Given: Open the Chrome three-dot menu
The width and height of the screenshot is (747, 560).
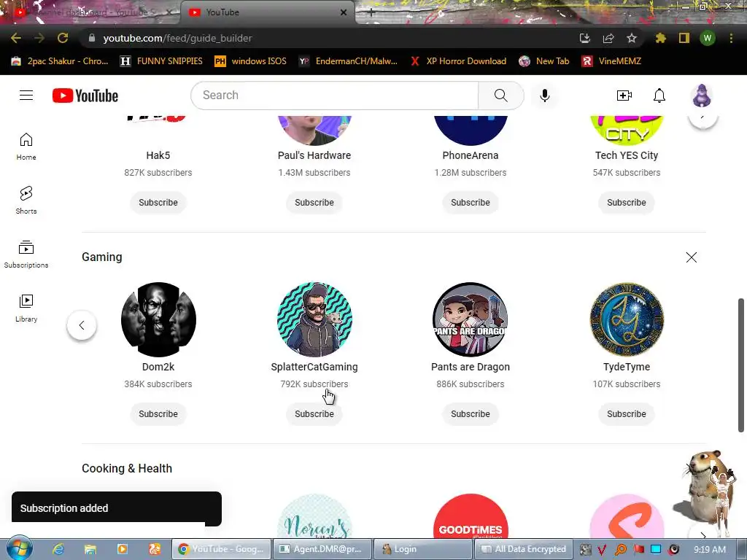Looking at the screenshot, I should pyautogui.click(x=731, y=38).
